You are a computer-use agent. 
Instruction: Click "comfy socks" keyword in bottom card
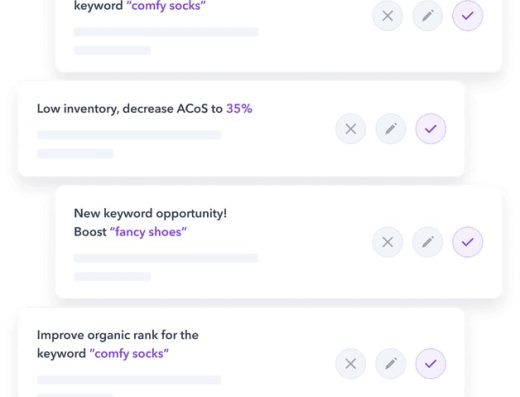pos(129,354)
